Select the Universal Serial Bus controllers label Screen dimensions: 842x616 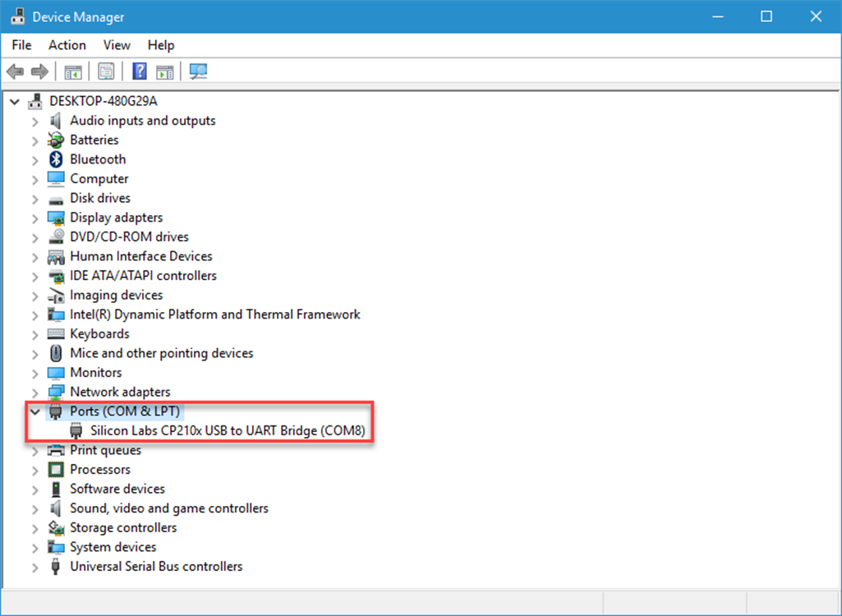coord(156,567)
